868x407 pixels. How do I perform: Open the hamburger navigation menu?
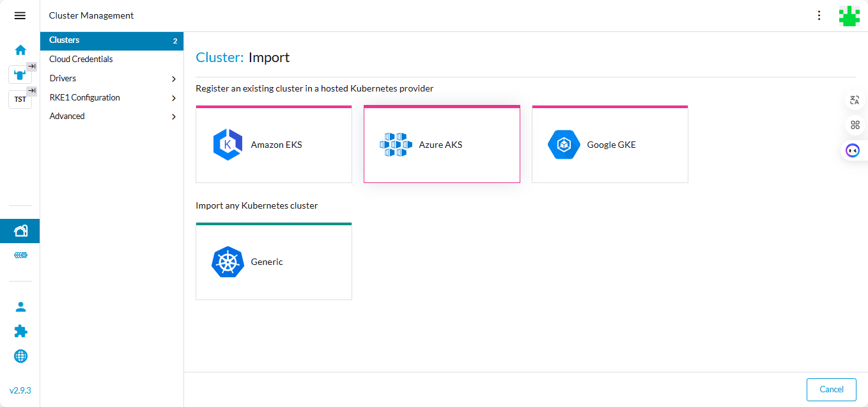tap(20, 15)
